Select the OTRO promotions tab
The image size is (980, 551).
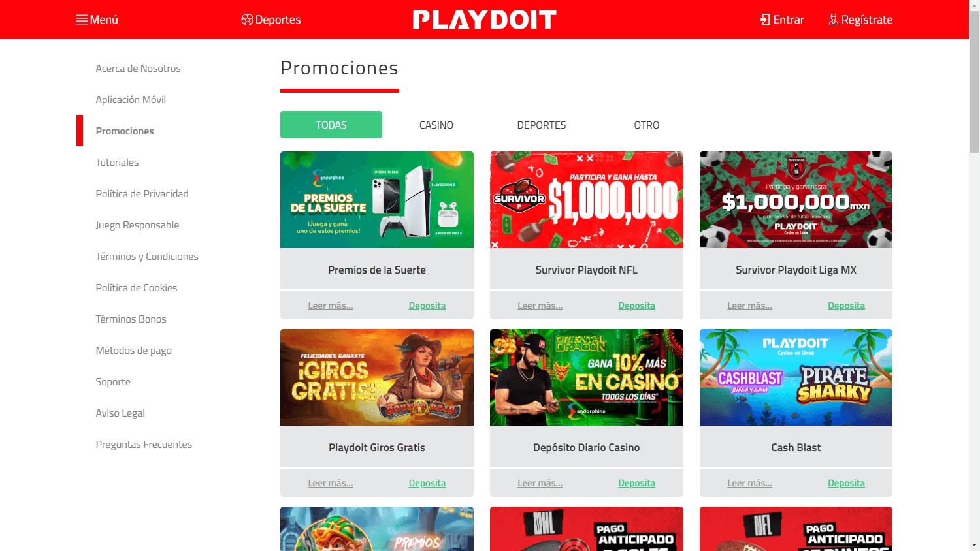[x=647, y=125]
